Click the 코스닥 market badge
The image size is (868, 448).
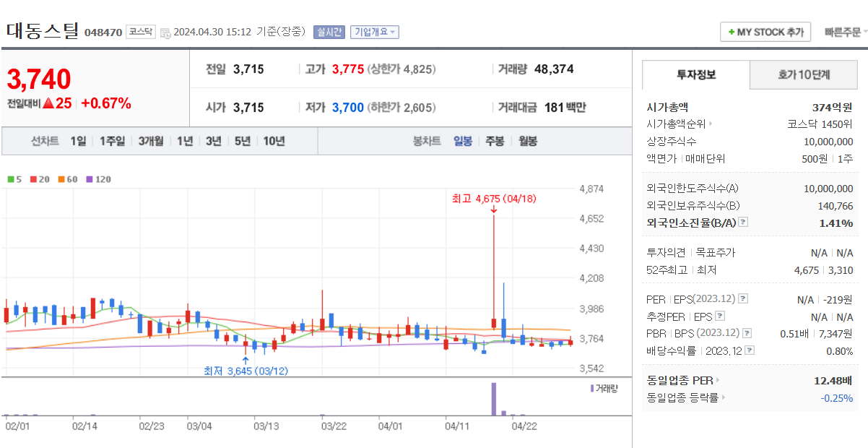point(141,32)
